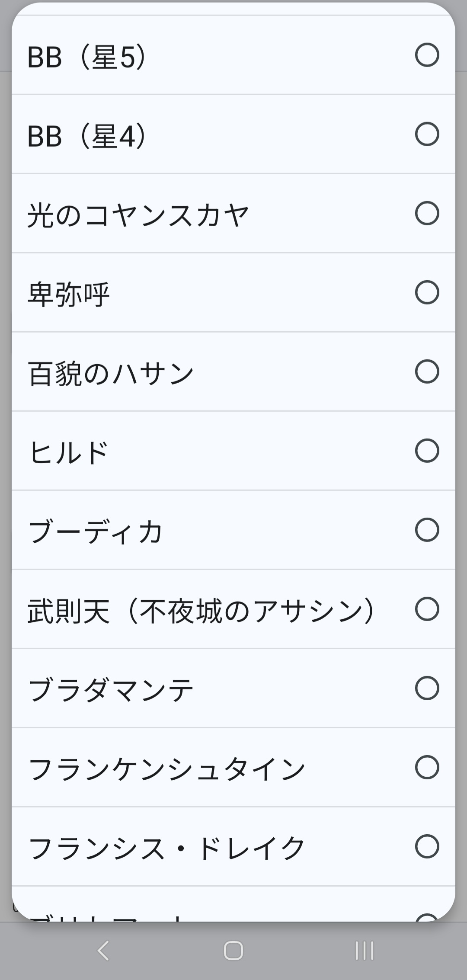Screen dimensions: 467x980
Task: Tap the 卑弥呼 name text
Action: 69,294
